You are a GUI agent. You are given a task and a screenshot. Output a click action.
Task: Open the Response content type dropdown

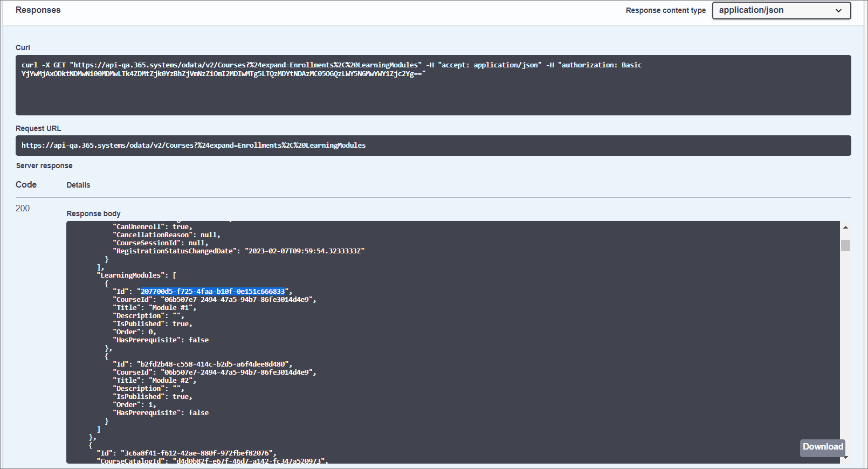781,10
